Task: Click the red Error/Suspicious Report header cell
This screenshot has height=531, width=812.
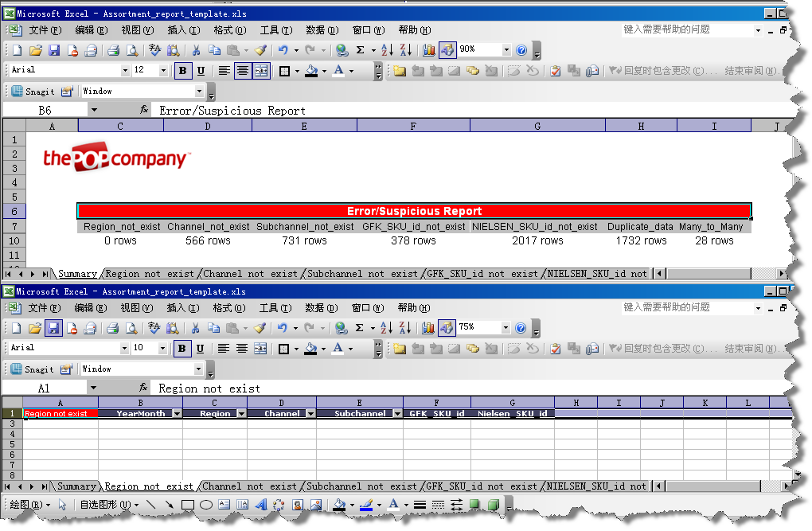Action: coord(414,212)
